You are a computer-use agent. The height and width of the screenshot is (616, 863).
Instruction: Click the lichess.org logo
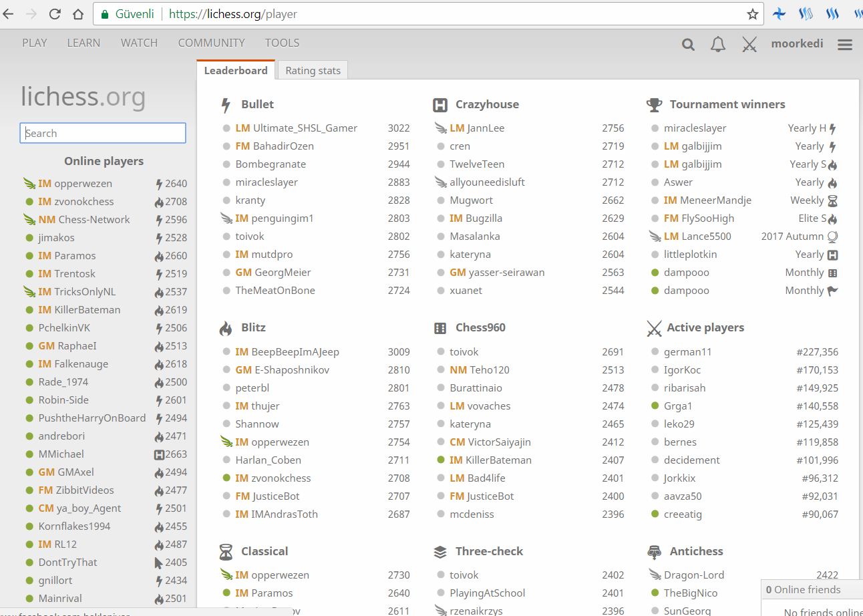point(83,96)
